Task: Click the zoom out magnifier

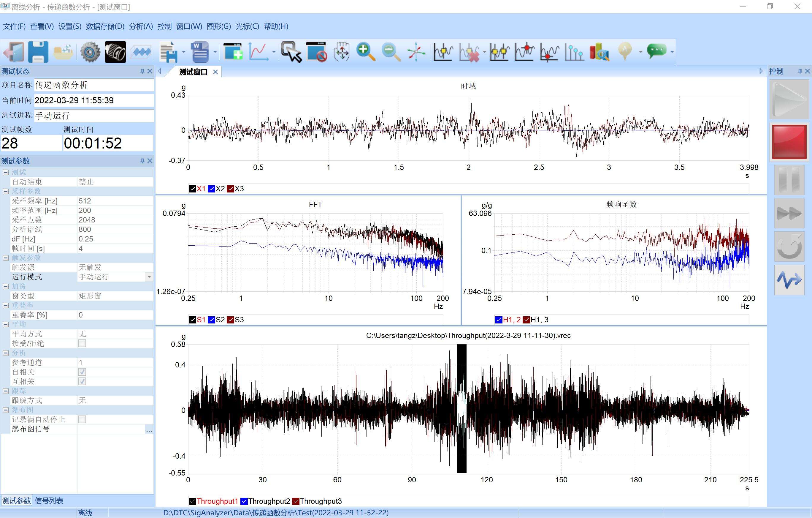Action: [391, 52]
